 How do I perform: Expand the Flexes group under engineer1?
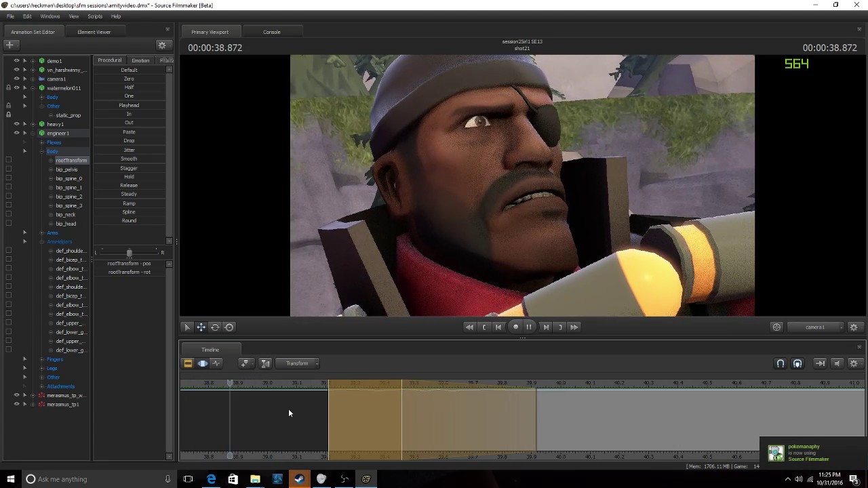pyautogui.click(x=42, y=142)
